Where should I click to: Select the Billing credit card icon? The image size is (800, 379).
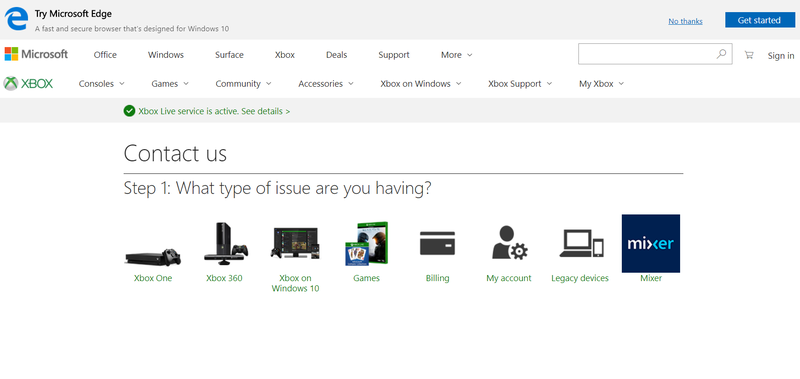(x=437, y=243)
